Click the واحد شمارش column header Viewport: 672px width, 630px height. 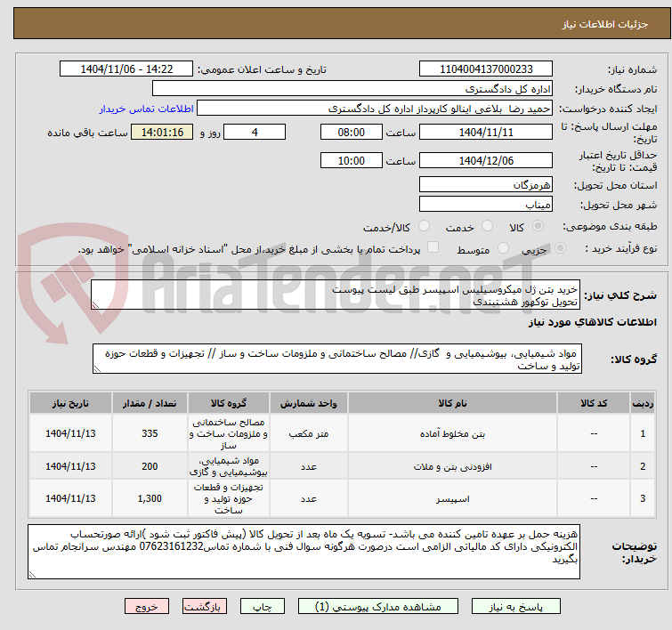coord(309,403)
